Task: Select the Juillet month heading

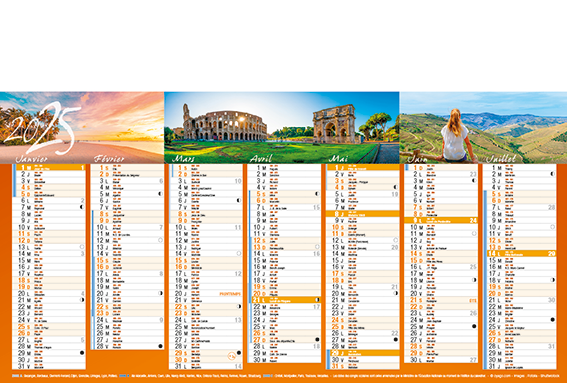Action: point(501,158)
